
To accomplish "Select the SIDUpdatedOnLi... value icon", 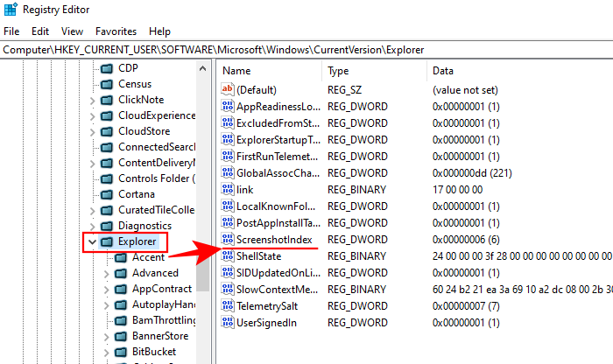I will (x=227, y=272).
